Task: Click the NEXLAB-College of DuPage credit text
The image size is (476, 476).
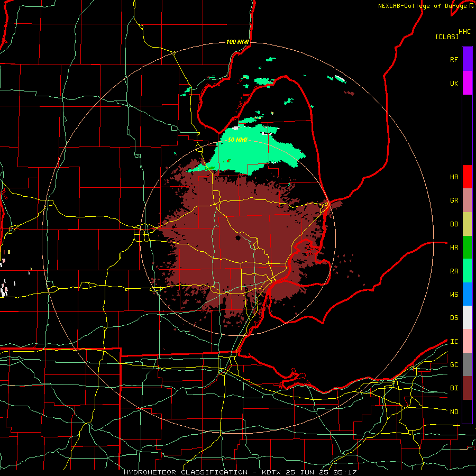Action: 422,6
